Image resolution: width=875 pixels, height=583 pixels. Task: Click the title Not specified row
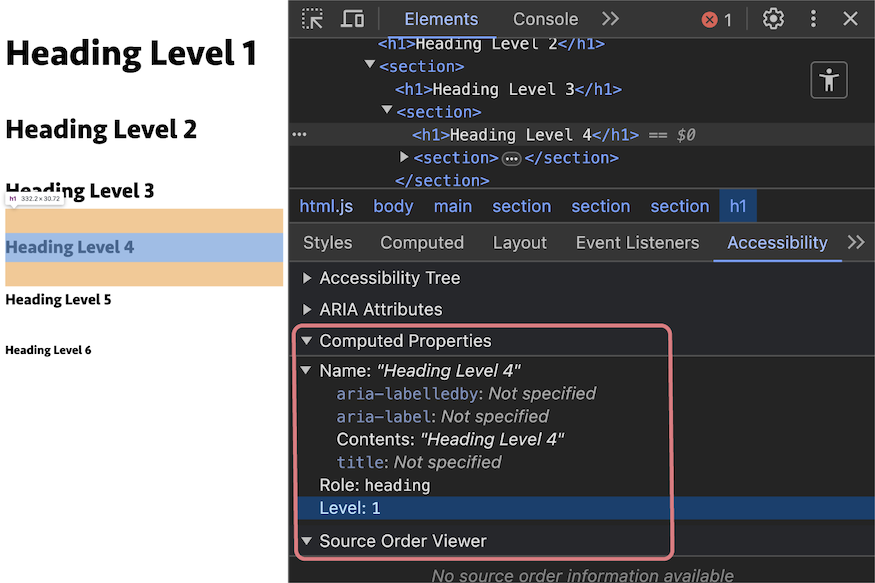tap(419, 462)
